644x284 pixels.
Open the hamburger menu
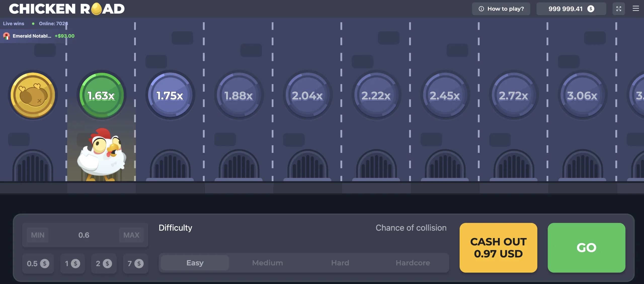pos(636,9)
